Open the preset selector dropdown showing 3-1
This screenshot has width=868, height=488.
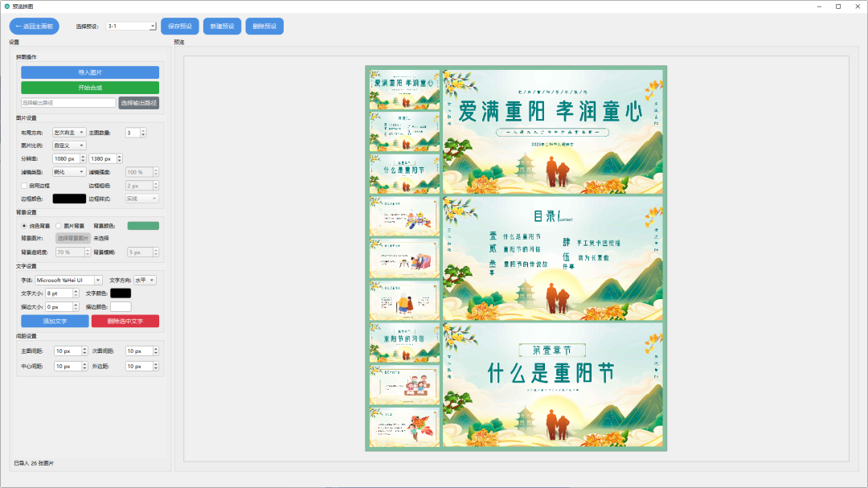tap(130, 26)
